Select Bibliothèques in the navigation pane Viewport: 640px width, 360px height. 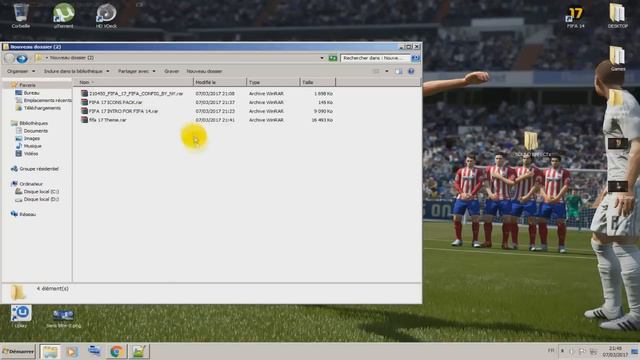(x=29, y=123)
